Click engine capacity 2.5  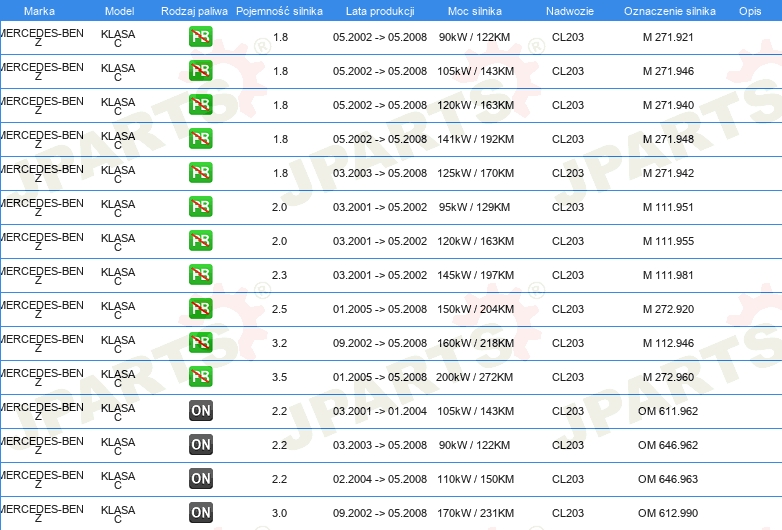tap(279, 309)
